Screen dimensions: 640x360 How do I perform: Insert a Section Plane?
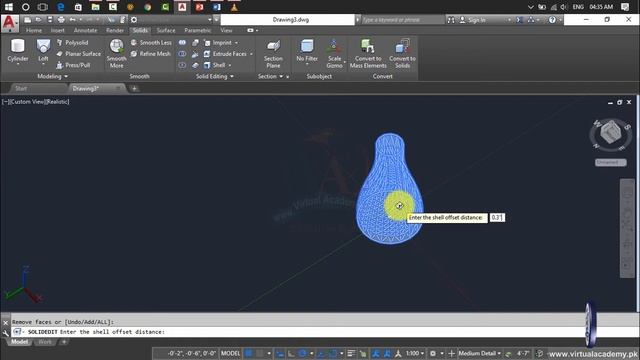[x=273, y=53]
